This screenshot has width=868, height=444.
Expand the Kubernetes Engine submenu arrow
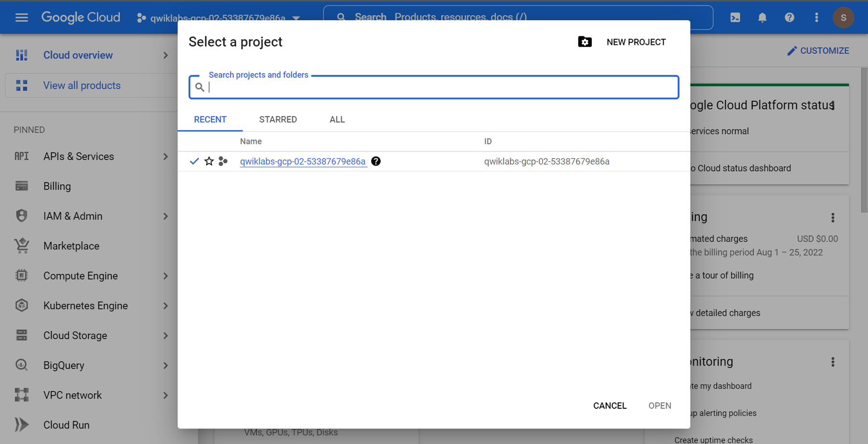pos(165,306)
